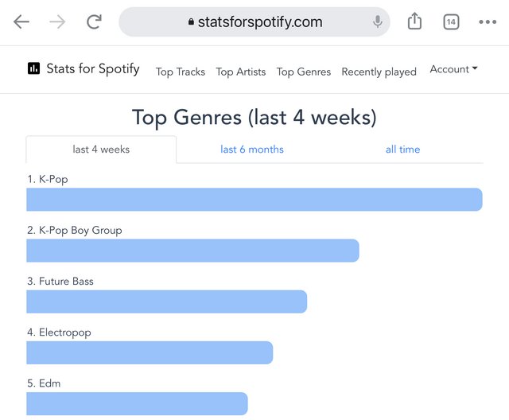Open Recently played page
The width and height of the screenshot is (509, 420).
point(379,72)
